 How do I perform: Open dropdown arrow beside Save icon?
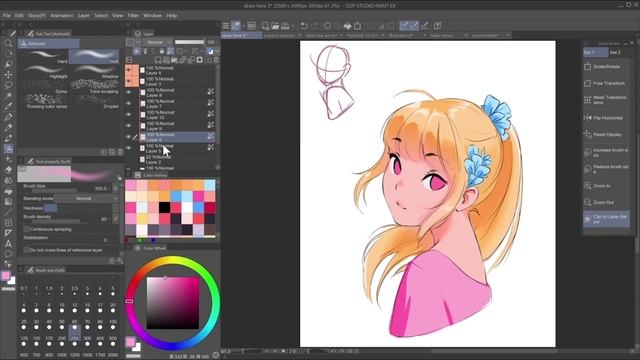pos(293,26)
